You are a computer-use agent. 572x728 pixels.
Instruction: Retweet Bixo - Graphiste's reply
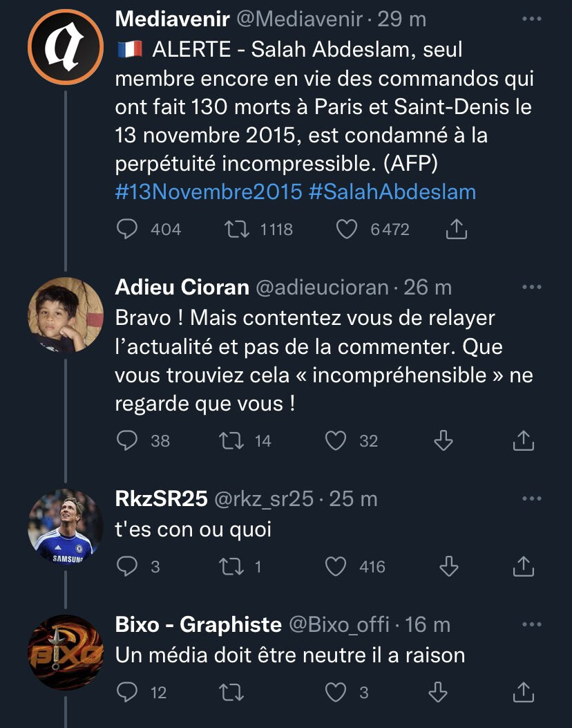pyautogui.click(x=233, y=691)
